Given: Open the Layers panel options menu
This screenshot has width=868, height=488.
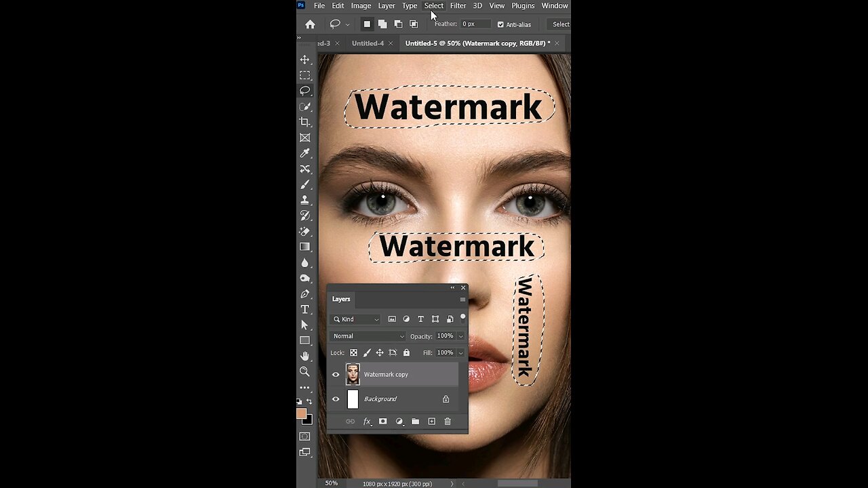Looking at the screenshot, I should [462, 300].
